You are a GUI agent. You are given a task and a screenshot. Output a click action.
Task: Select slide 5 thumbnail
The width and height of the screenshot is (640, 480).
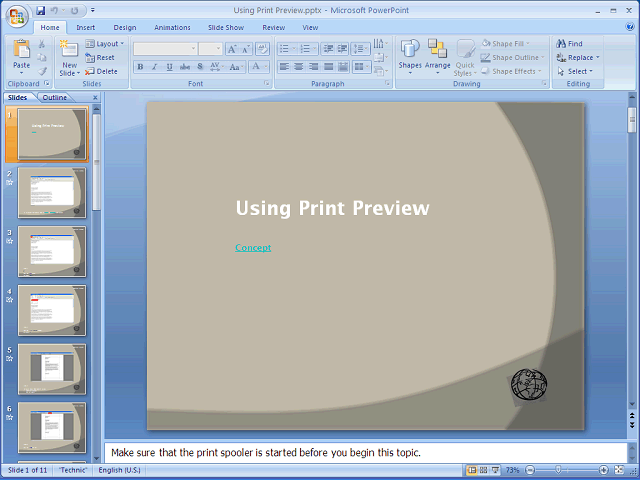52,369
